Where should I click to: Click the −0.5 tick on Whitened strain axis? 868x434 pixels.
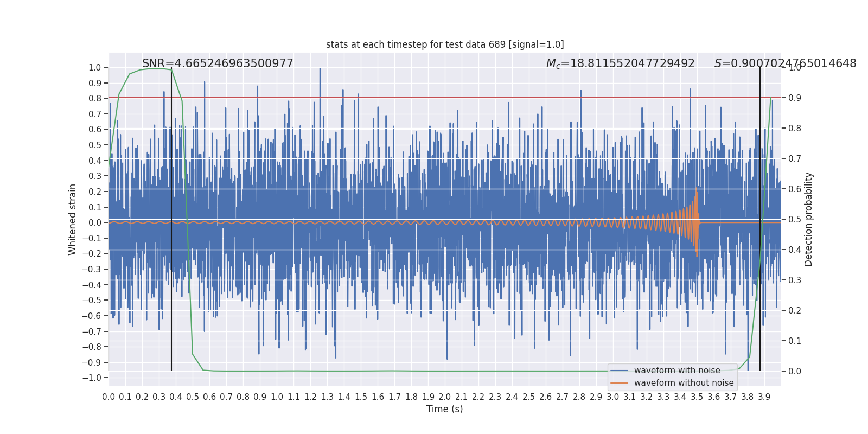92,300
